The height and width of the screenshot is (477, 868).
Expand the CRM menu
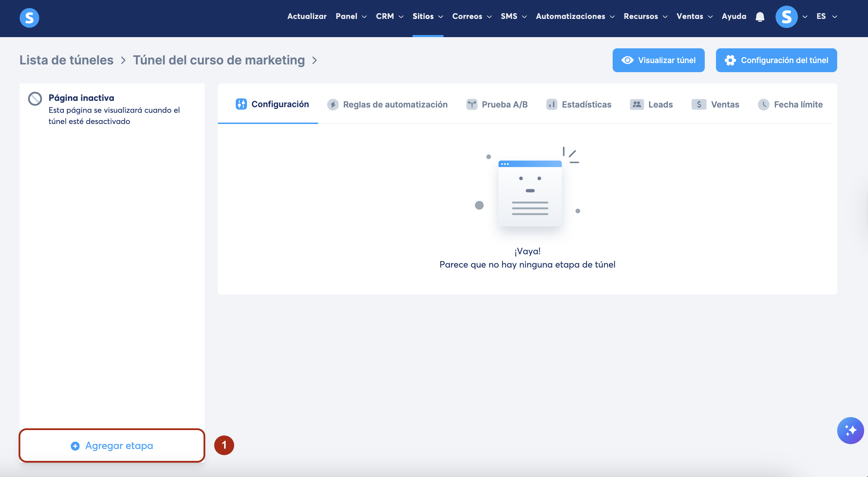tap(390, 16)
